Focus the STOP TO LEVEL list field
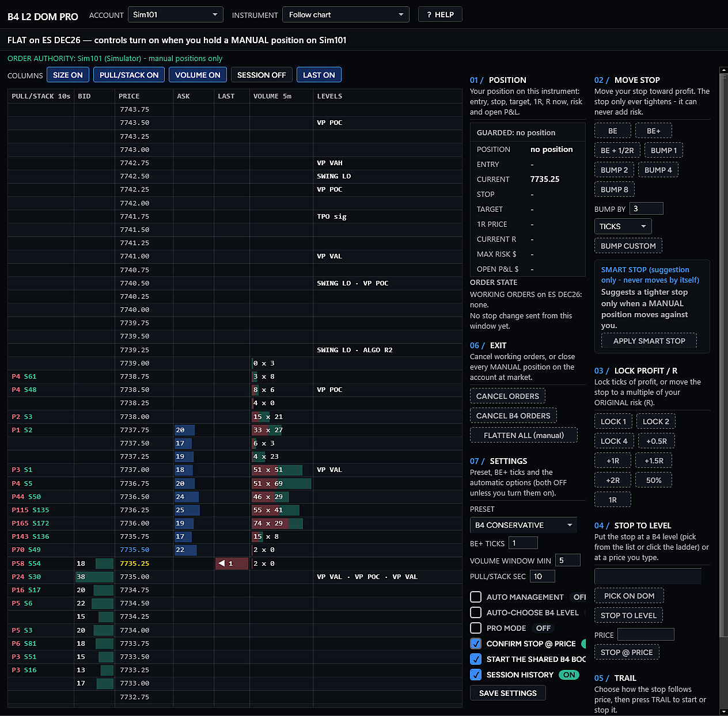728x716 pixels. tap(648, 576)
